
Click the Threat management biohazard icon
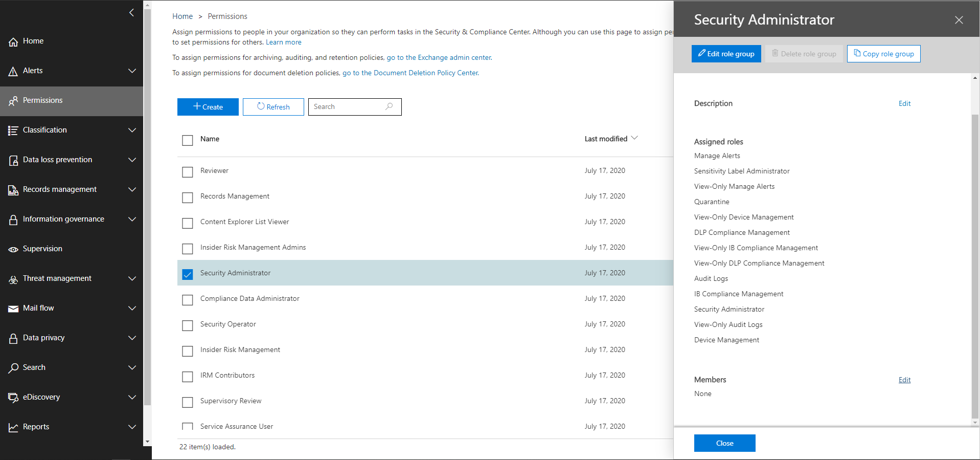pos(13,279)
